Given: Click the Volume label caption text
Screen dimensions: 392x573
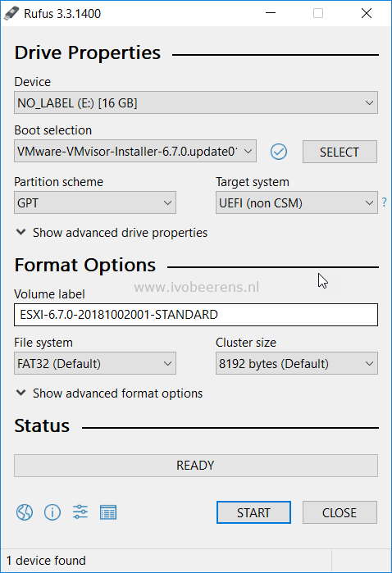Looking at the screenshot, I should point(49,293).
